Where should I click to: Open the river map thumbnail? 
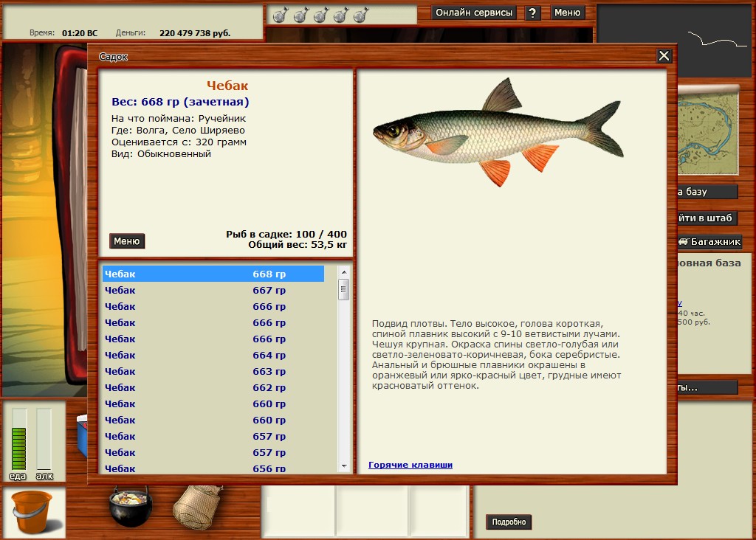point(708,130)
